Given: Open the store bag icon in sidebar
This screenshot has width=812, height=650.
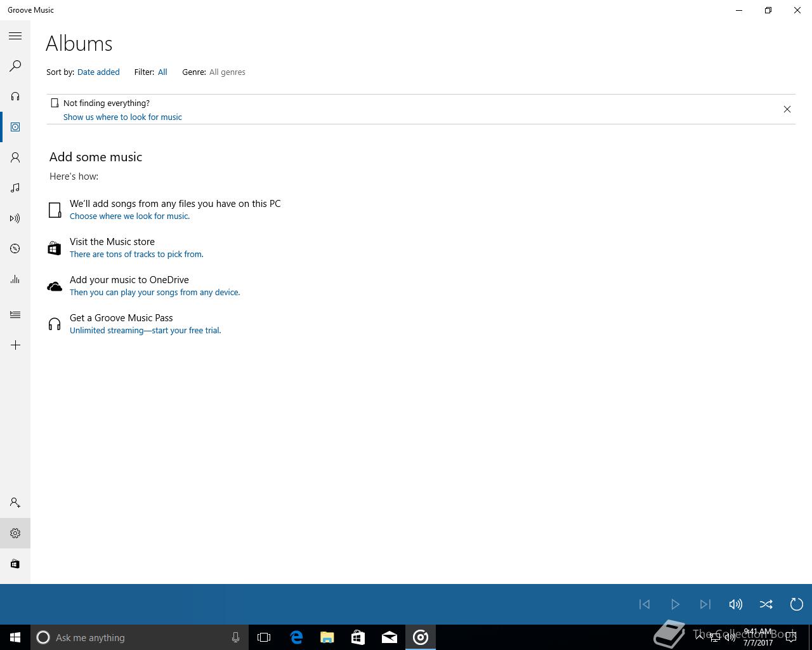Looking at the screenshot, I should tap(15, 564).
